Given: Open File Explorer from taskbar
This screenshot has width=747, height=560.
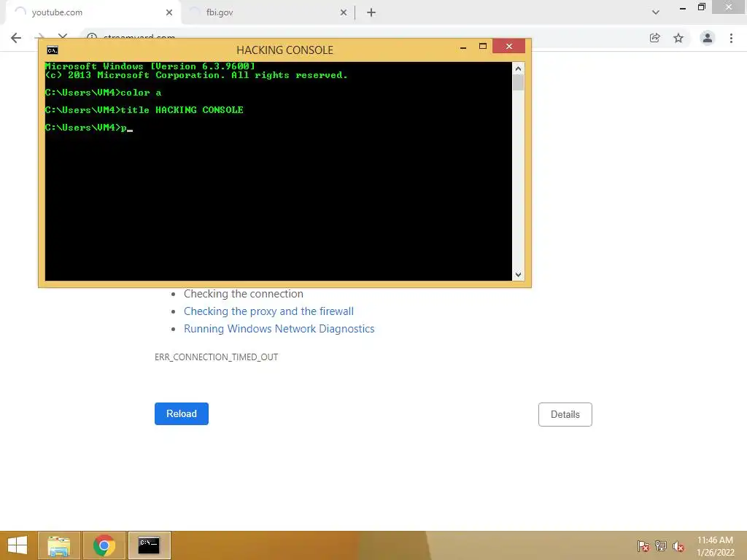Looking at the screenshot, I should coord(58,545).
